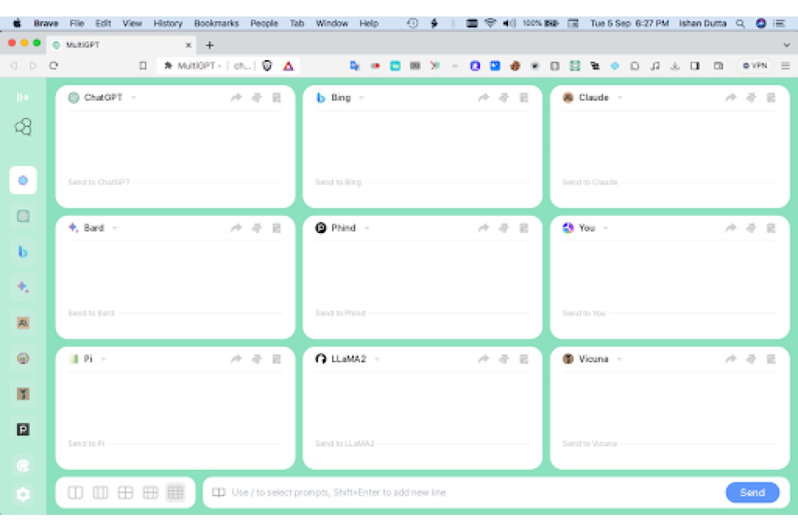Image resolution: width=798 pixels, height=532 pixels.
Task: Switch to three-panel column layout
Action: [x=101, y=493]
